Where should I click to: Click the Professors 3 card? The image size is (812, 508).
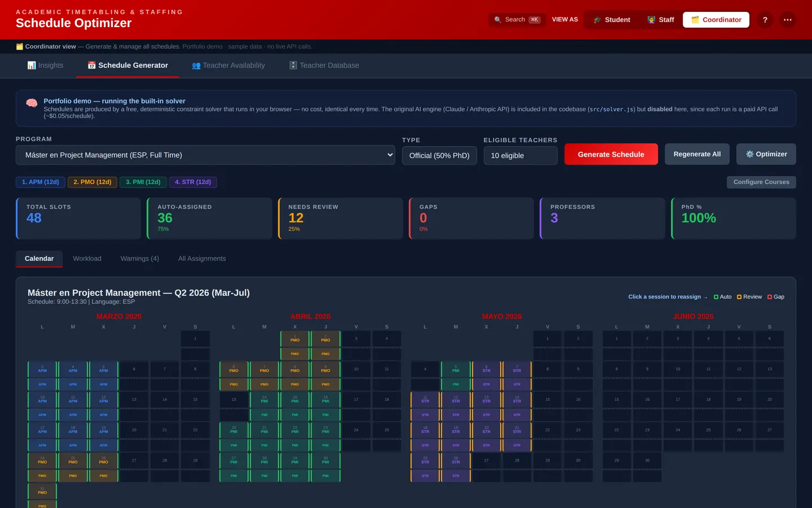coord(602,218)
